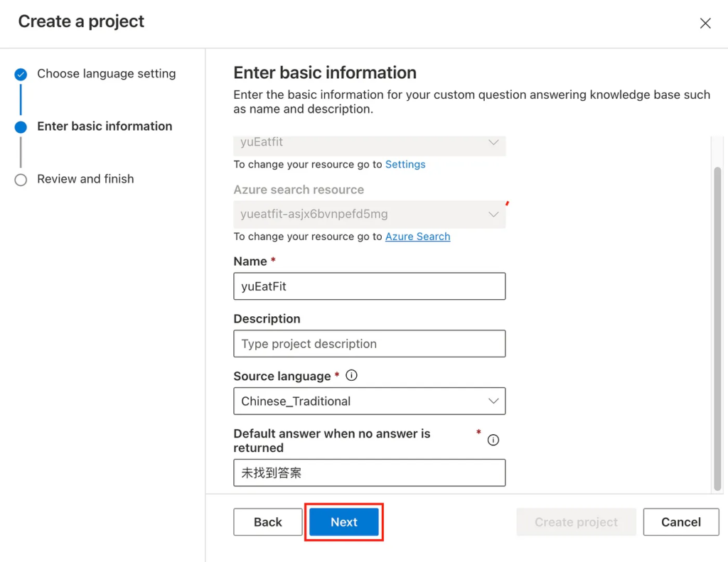Screen dimensions: 728x562
Task: Click the current step blue circle indicator
Action: 21,127
